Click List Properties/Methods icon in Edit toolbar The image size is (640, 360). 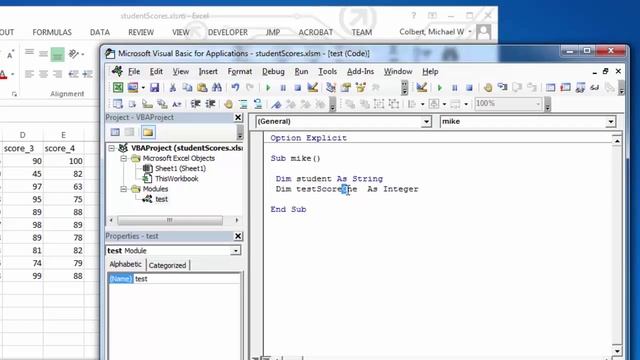tap(118, 104)
